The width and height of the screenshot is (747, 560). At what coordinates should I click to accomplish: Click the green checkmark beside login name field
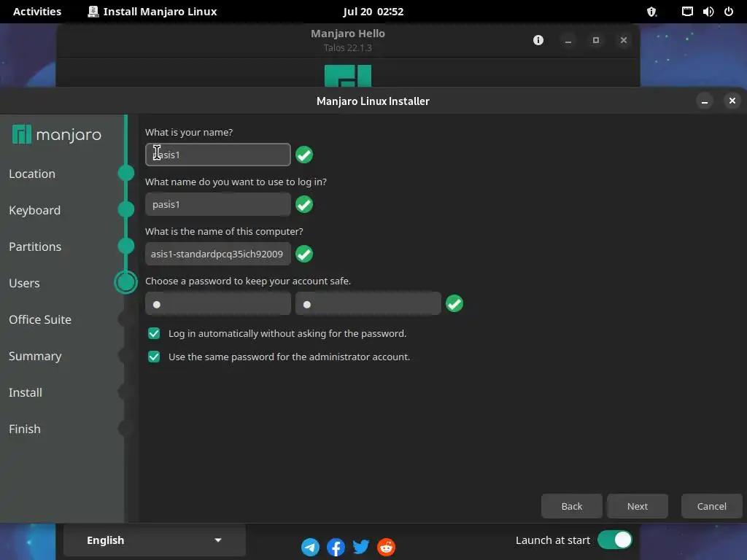(x=304, y=204)
